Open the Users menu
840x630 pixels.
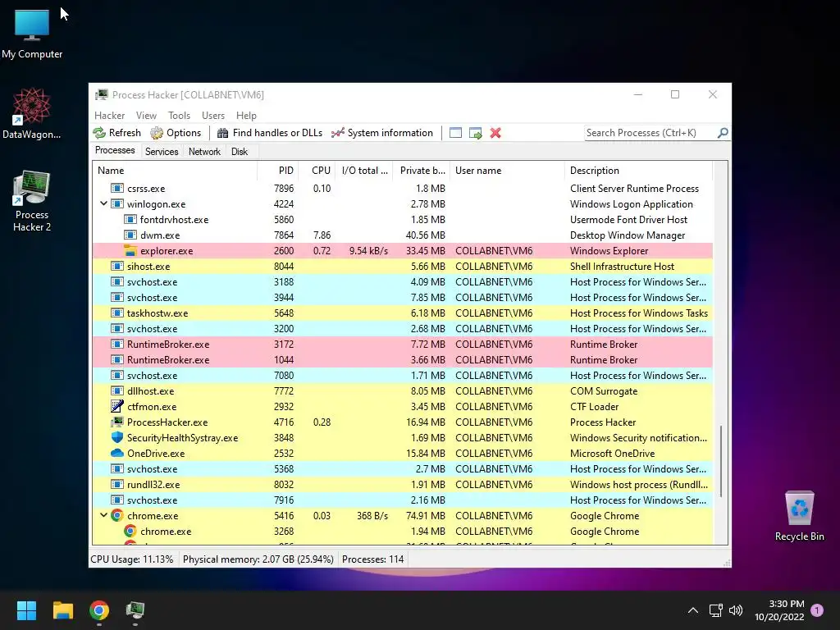point(213,115)
